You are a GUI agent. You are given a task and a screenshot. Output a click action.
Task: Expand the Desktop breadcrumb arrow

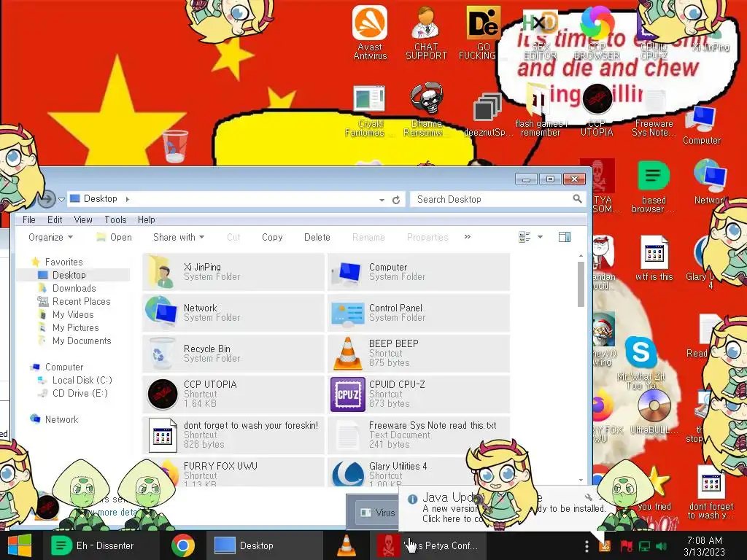(x=127, y=199)
